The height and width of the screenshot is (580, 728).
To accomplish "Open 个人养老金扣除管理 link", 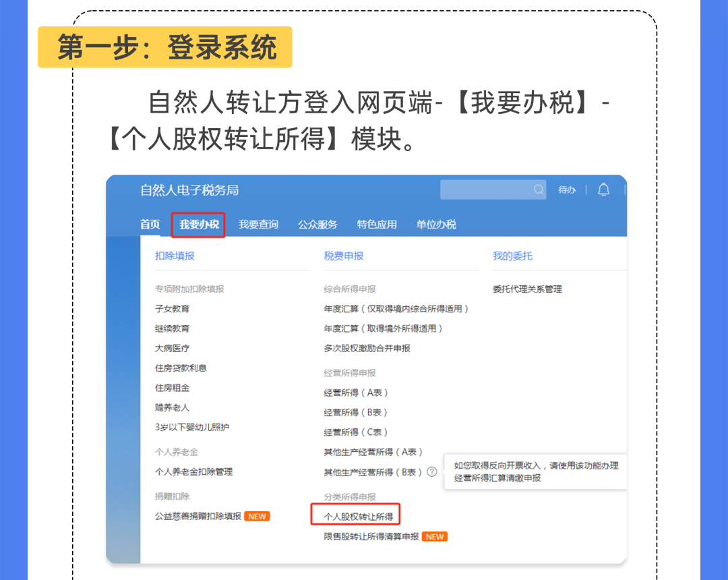I will click(x=193, y=472).
